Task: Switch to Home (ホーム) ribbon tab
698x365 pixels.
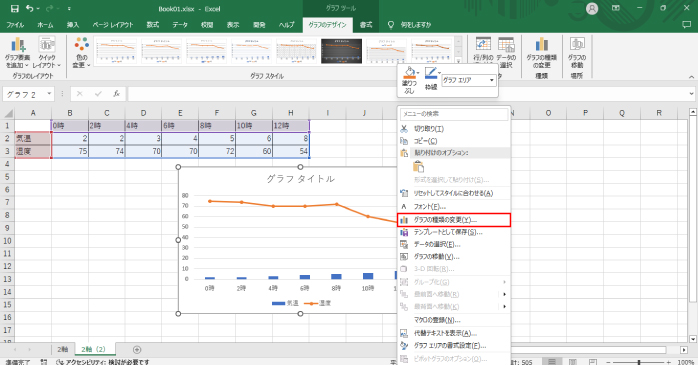Action: [45, 25]
